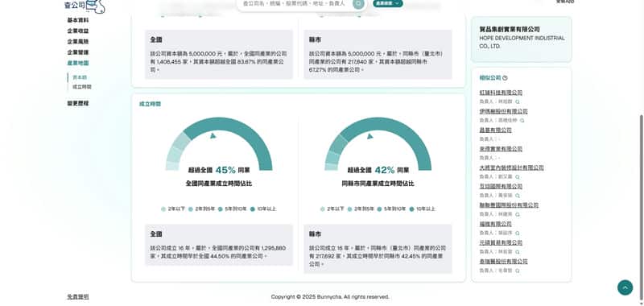Open the 貿易有限公司 company link
This screenshot has width=644, height=306.
tap(501, 242)
